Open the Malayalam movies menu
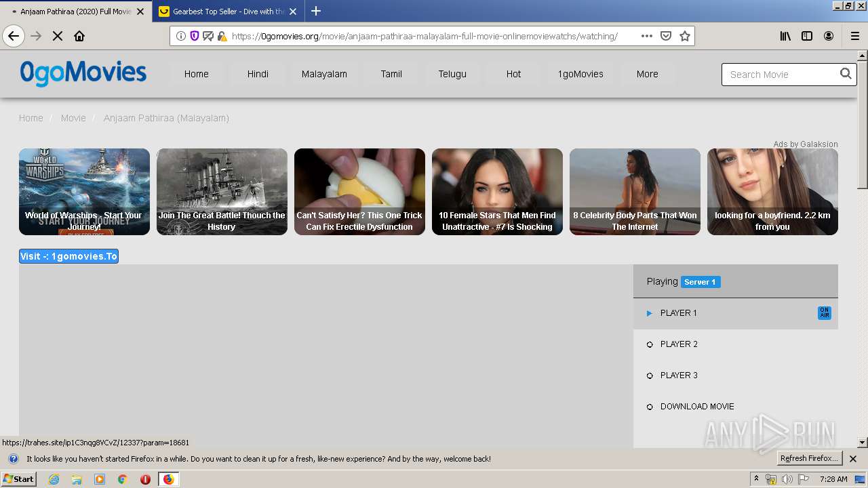Viewport: 868px width, 488px height. 324,74
